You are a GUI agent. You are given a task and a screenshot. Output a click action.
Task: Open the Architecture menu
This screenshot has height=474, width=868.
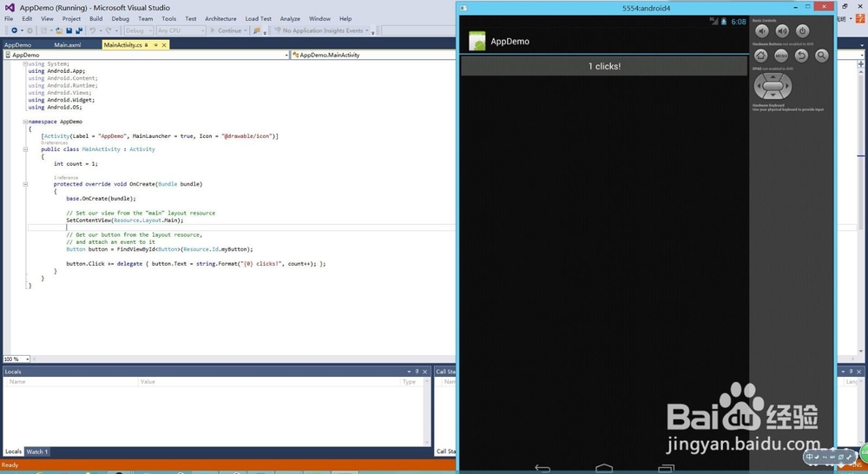pyautogui.click(x=220, y=18)
